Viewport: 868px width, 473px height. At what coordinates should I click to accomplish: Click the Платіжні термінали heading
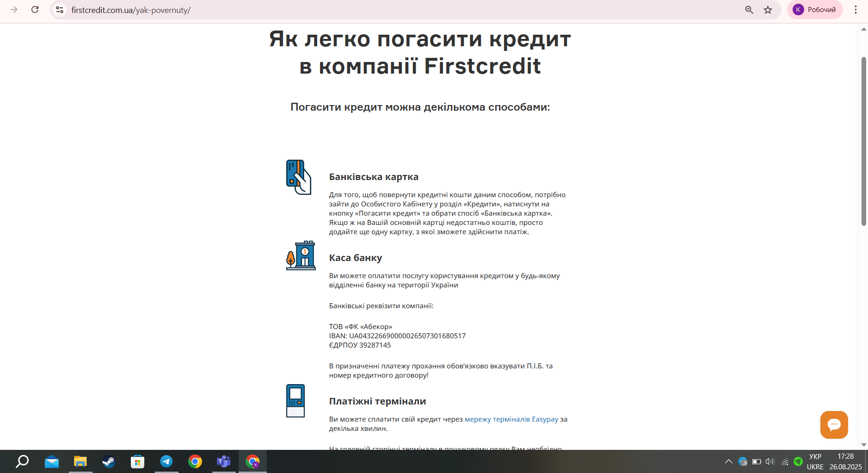377,401
